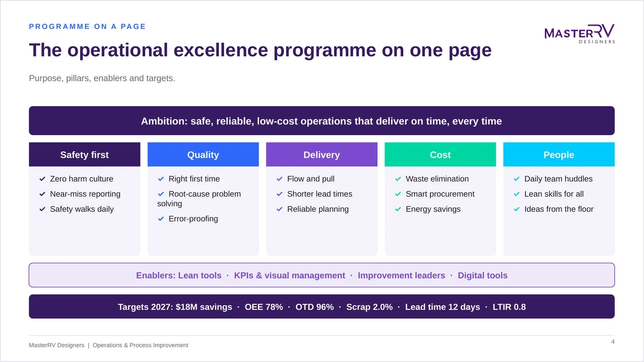
Task: Click the checkmark beside Shorter lead times
Action: click(x=279, y=194)
